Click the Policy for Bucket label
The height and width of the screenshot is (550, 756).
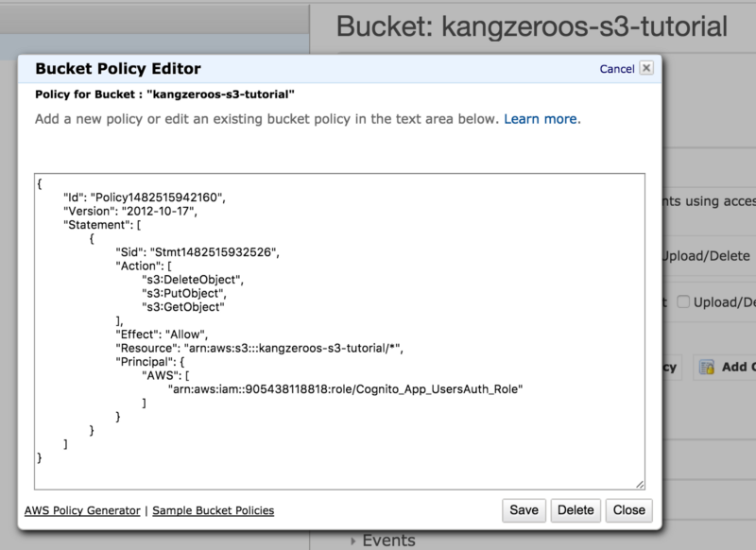point(164,95)
